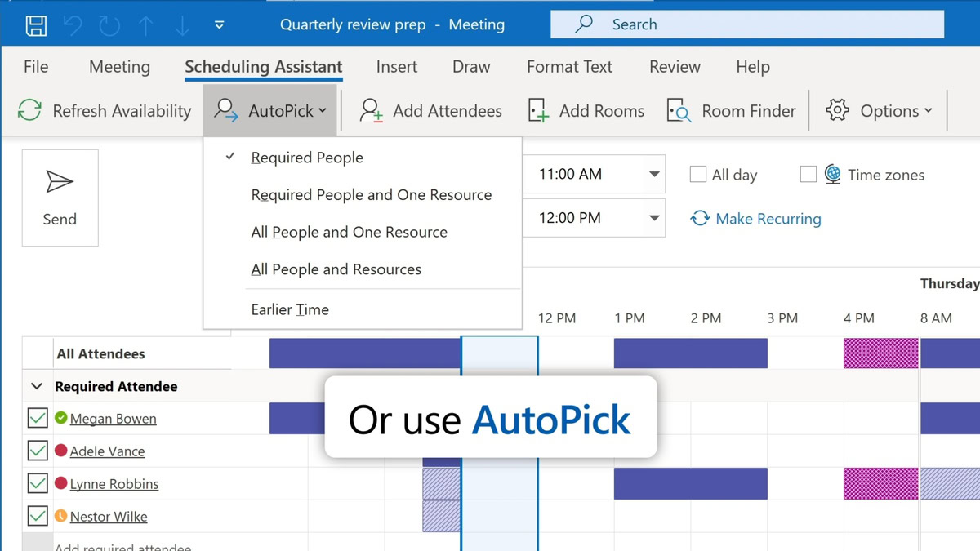This screenshot has width=980, height=551.
Task: Click the Search box in title bar
Action: point(746,24)
